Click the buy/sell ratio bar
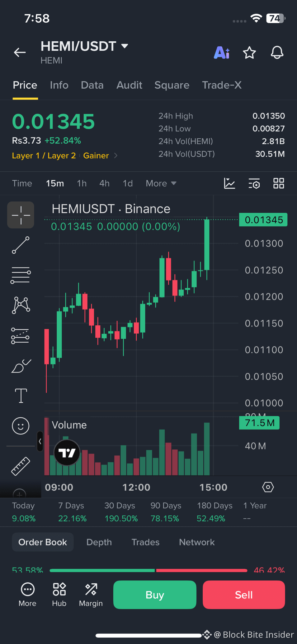This screenshot has width=297, height=644. pos(148,570)
